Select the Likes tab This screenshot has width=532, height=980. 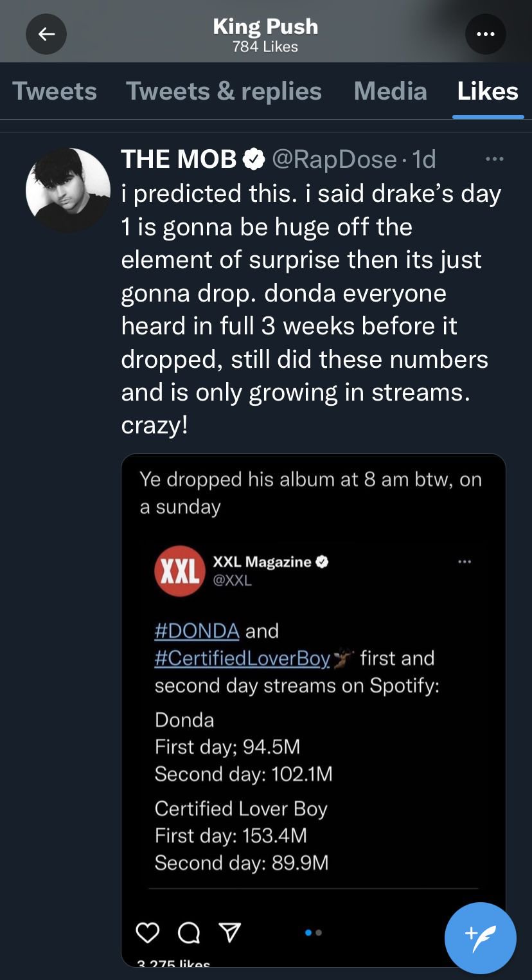[488, 91]
